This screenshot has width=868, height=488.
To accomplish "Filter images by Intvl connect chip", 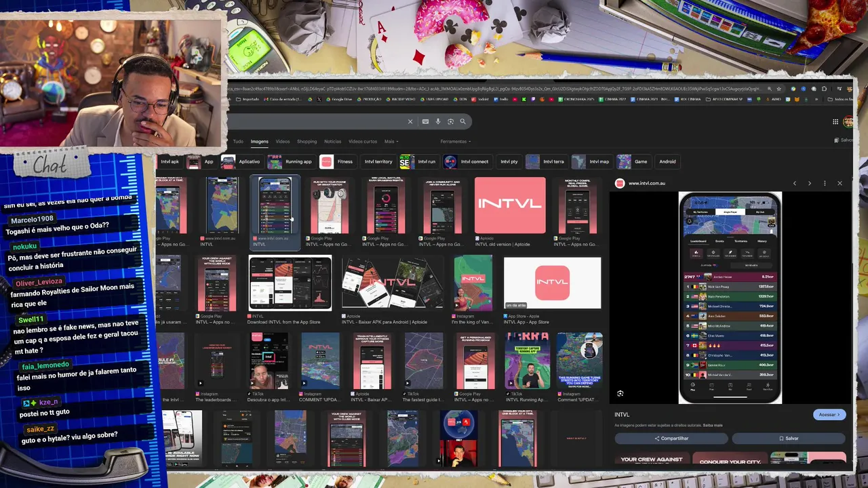I will click(467, 161).
